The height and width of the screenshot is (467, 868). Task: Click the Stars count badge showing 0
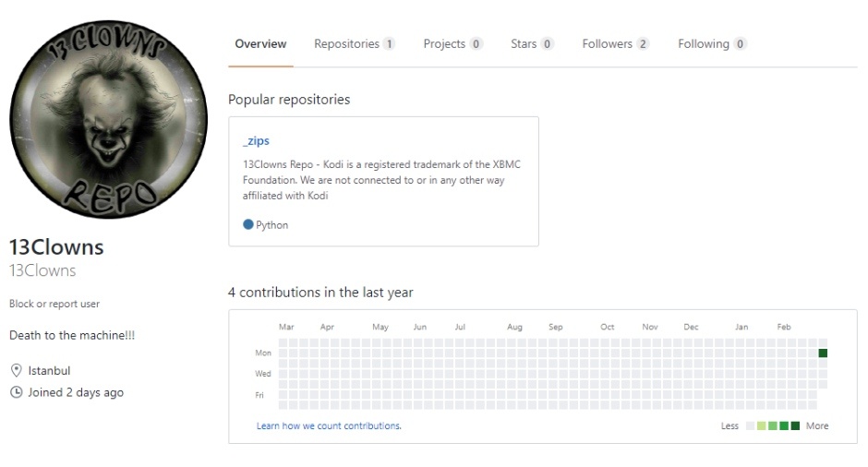point(547,43)
